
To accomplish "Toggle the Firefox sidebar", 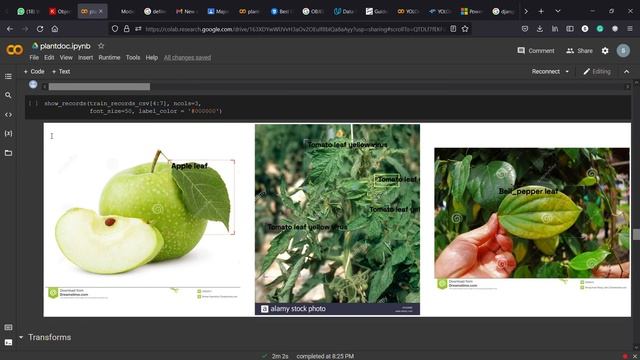I will click(x=570, y=29).
